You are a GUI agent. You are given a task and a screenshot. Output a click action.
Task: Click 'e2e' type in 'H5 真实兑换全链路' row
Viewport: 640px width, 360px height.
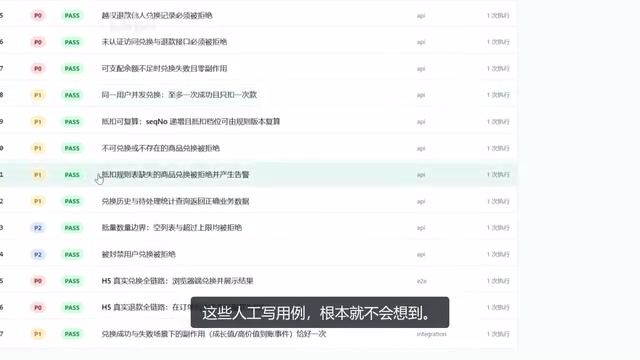[x=422, y=281]
